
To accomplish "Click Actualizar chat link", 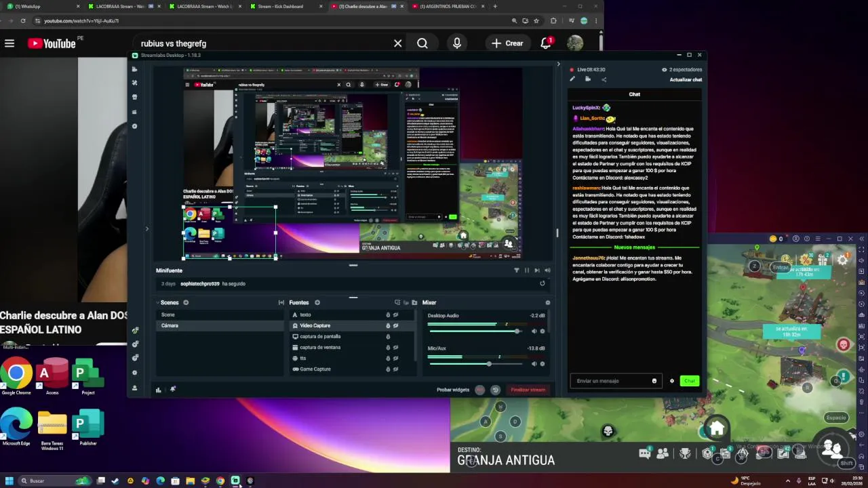I will (x=686, y=80).
